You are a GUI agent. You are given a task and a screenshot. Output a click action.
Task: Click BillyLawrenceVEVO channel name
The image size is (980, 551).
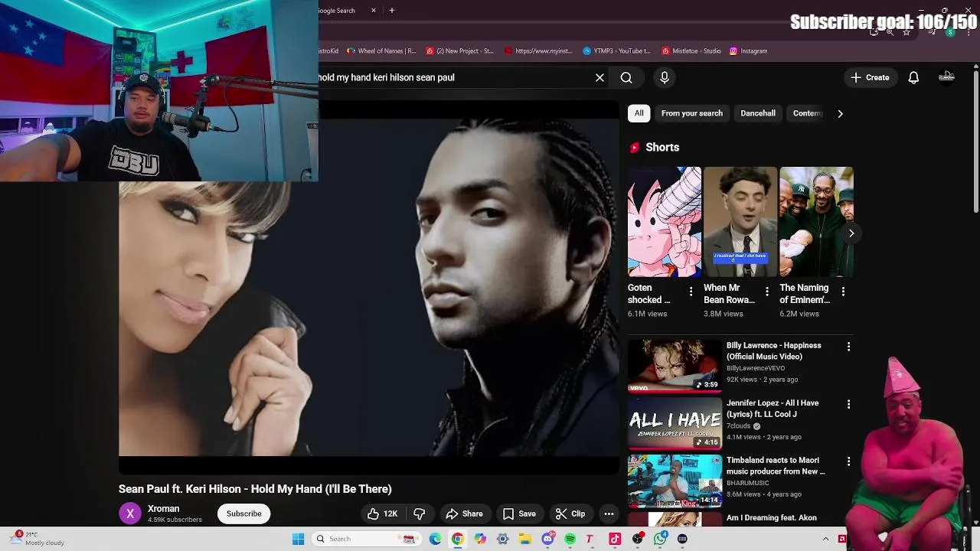756,368
